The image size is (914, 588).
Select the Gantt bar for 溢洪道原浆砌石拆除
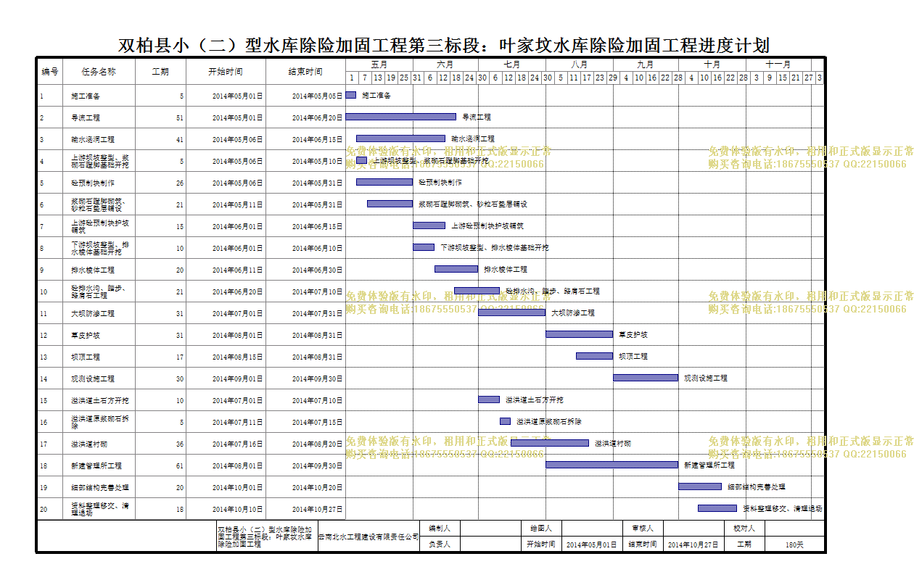pos(505,421)
